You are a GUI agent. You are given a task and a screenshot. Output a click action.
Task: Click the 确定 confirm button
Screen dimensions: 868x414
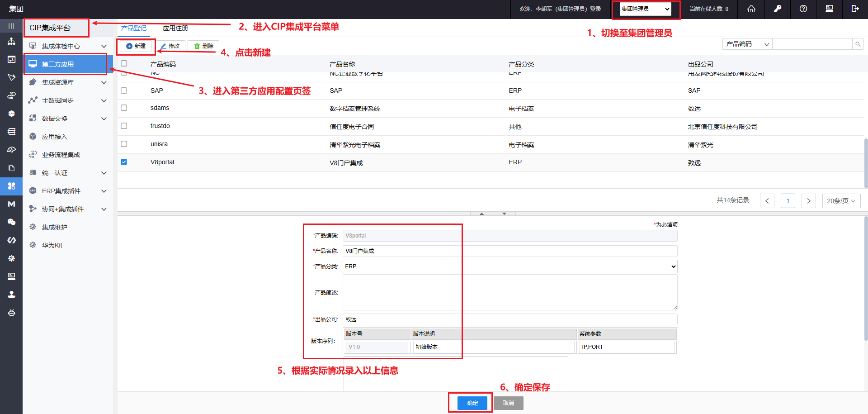click(x=472, y=403)
